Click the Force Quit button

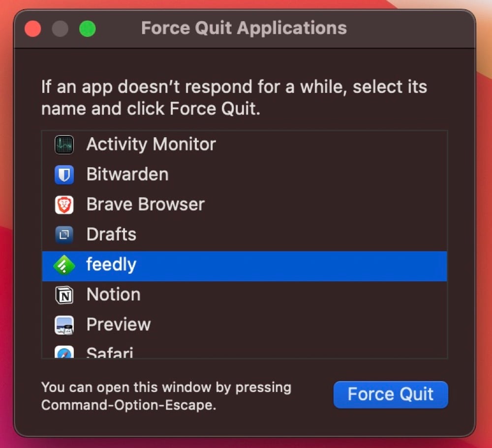click(x=391, y=394)
